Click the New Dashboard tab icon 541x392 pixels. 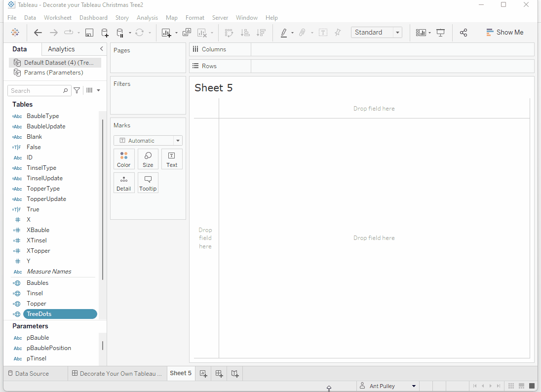(219, 374)
